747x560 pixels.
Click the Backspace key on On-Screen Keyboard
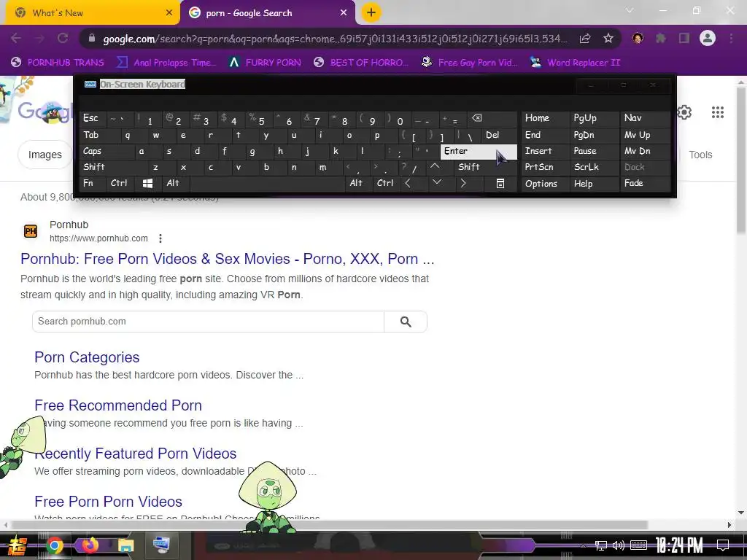(492, 119)
